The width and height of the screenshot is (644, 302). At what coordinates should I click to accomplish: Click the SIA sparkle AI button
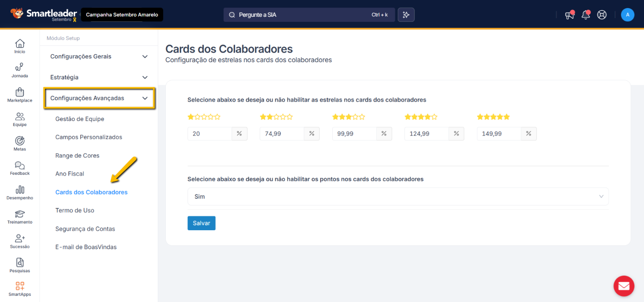406,15
